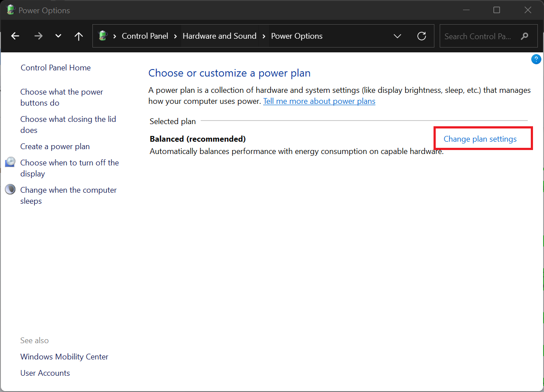
Task: Expand chevron after Control Panel breadcrumb
Action: pyautogui.click(x=176, y=36)
